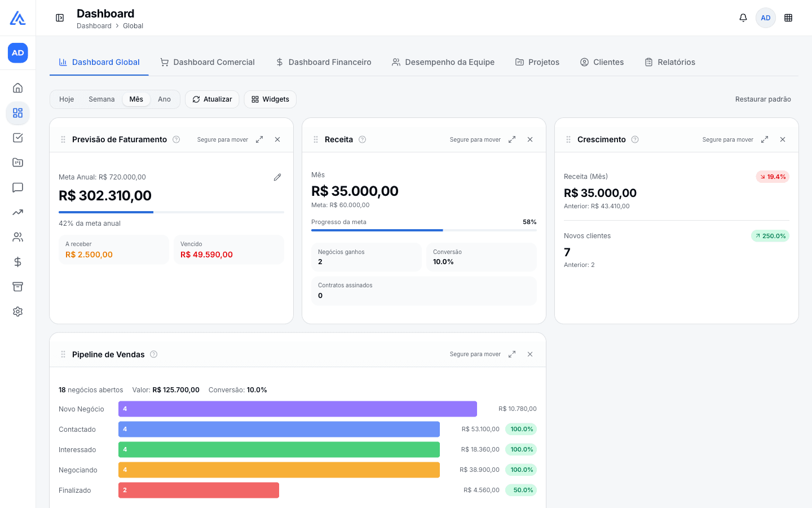Click the Global breadcrumb item
The height and width of the screenshot is (508, 812).
pos(133,26)
